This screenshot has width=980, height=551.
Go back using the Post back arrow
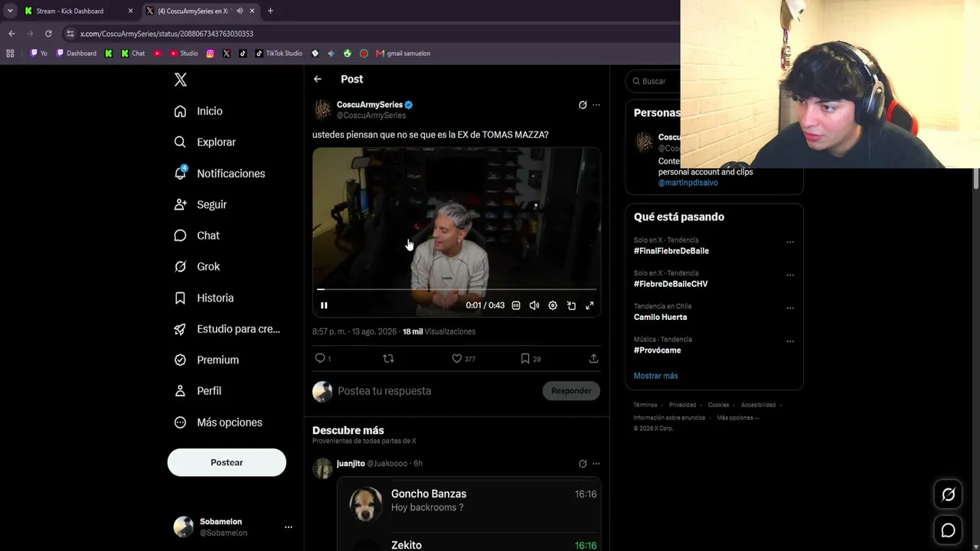(x=318, y=79)
